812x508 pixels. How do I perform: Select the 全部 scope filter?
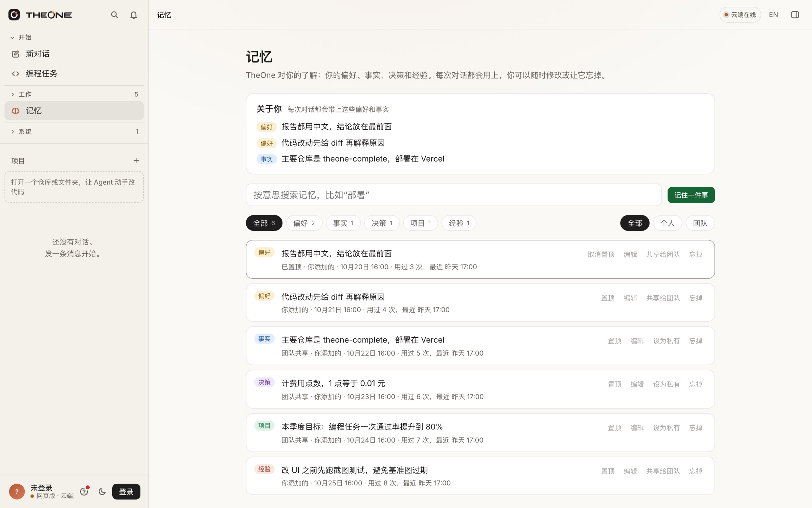click(635, 223)
